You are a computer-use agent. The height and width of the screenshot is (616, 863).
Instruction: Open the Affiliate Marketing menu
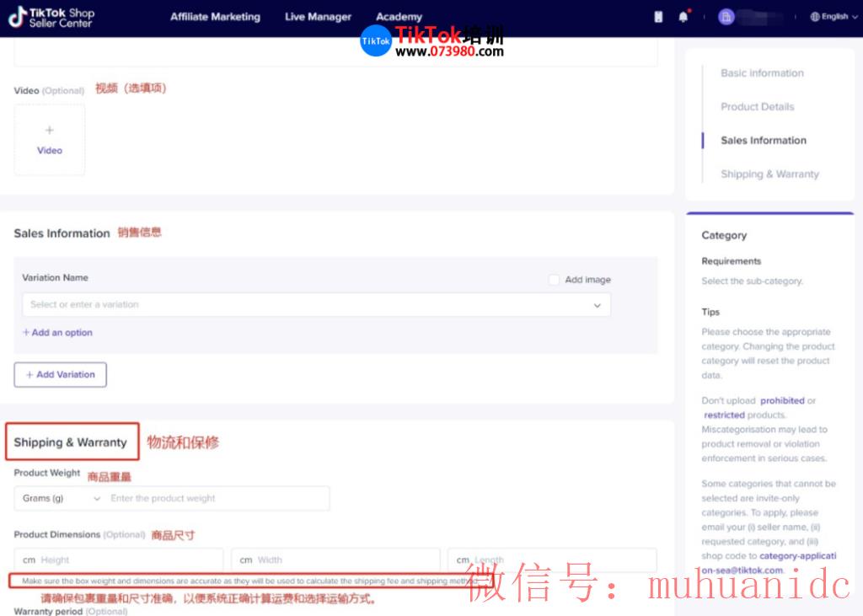coord(215,16)
